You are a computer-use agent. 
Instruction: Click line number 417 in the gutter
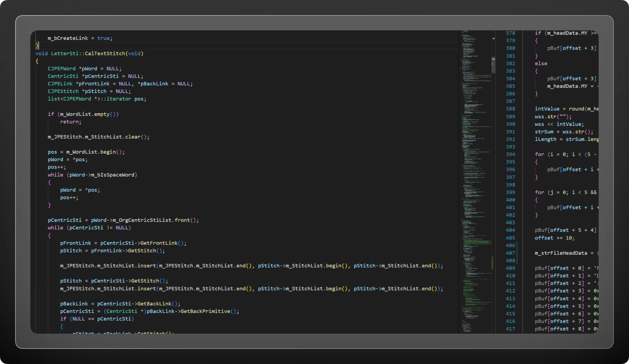(x=510, y=329)
